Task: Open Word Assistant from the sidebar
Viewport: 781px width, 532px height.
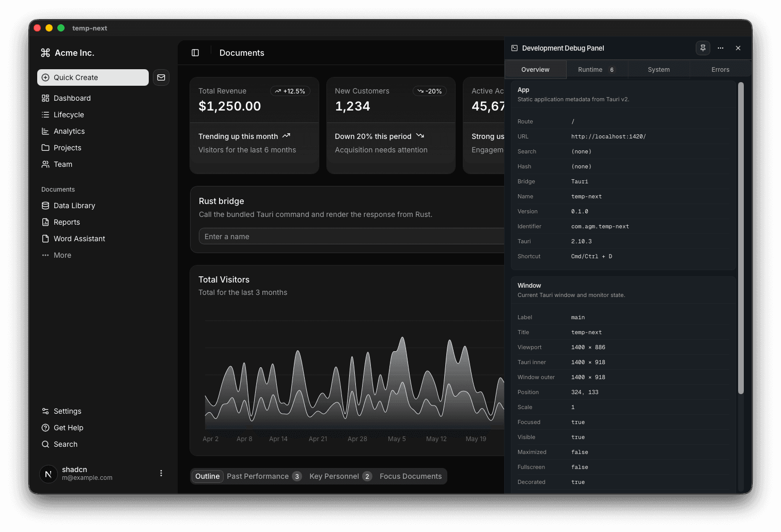Action: click(79, 239)
